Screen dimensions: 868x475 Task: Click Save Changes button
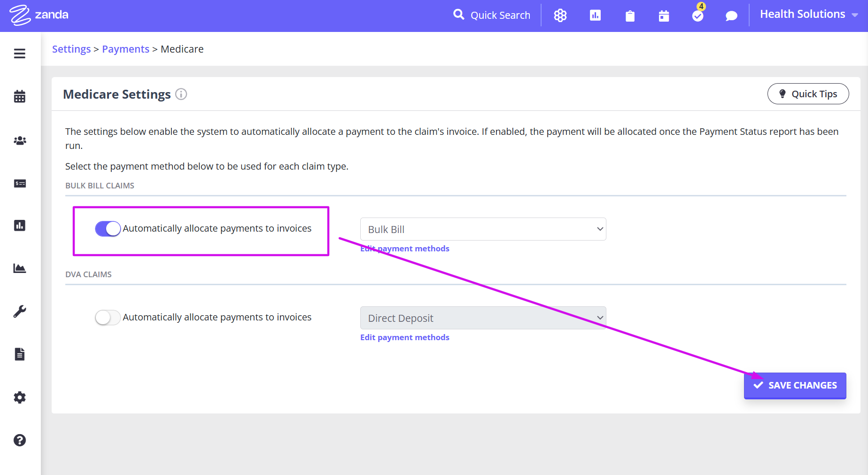(795, 386)
